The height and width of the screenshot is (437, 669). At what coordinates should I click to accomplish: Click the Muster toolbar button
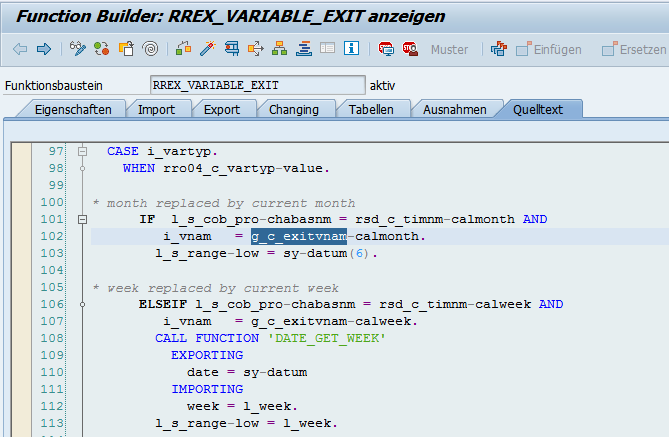449,50
